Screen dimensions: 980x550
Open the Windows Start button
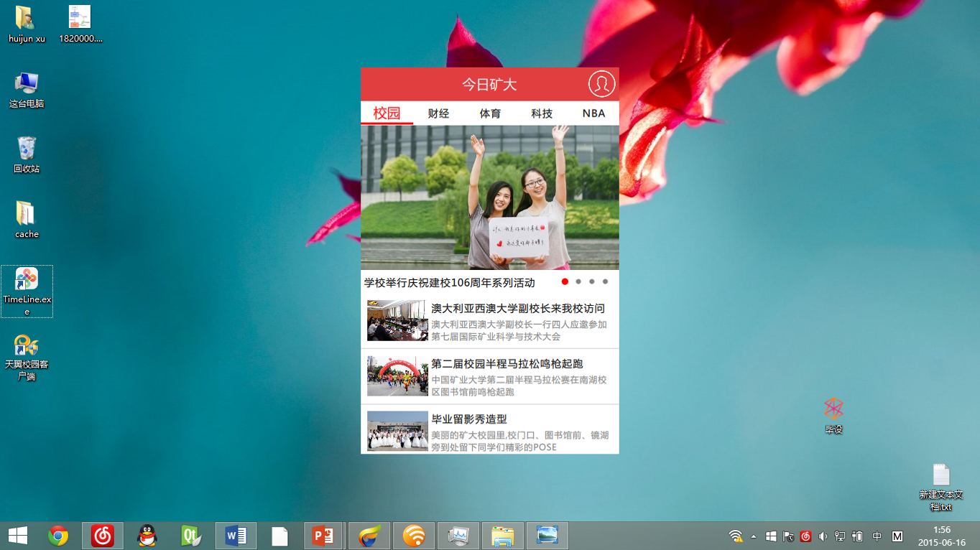pos(18,536)
